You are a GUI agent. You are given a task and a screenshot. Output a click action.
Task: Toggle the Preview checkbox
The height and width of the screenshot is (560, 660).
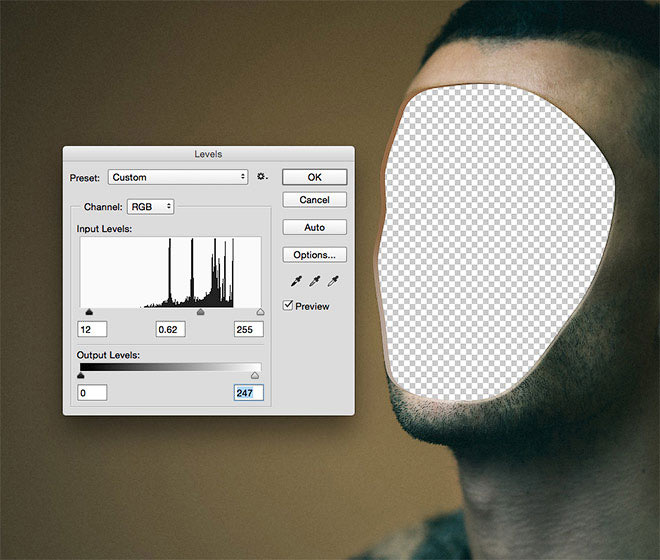pos(289,305)
